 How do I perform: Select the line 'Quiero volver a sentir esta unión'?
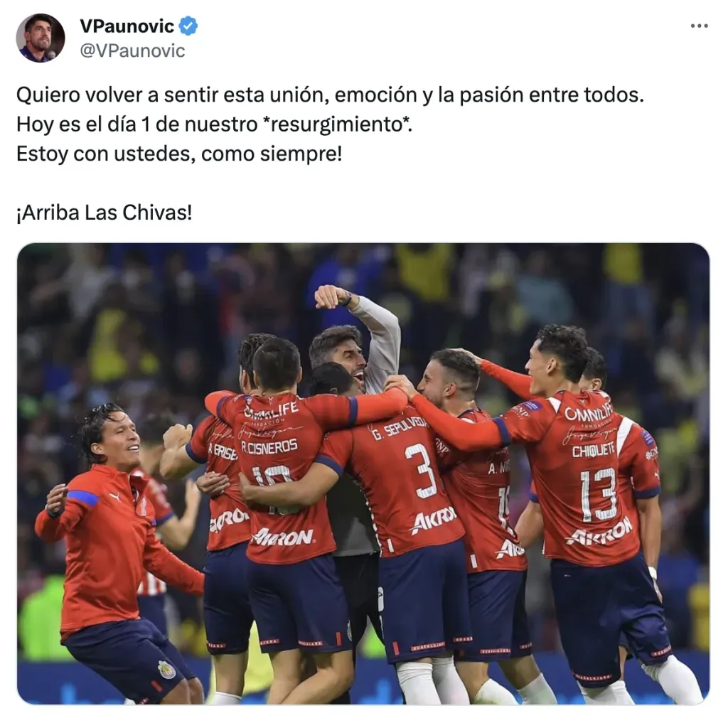tap(330, 95)
